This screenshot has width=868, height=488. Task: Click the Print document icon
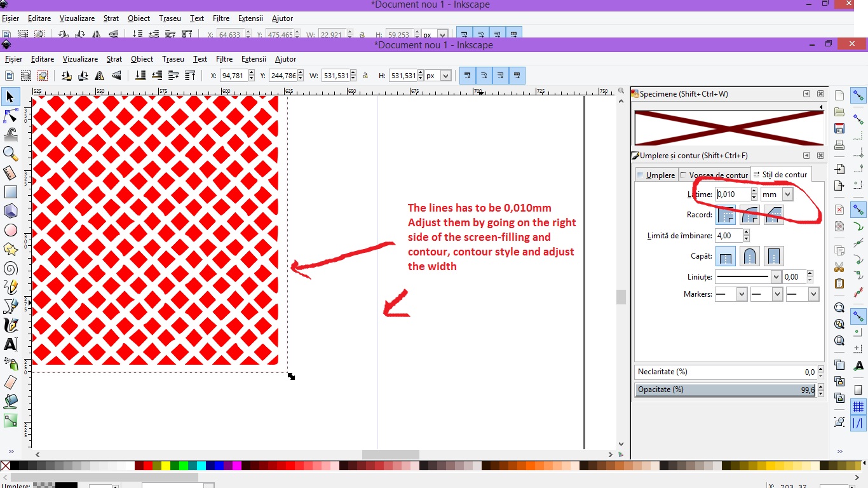click(839, 146)
